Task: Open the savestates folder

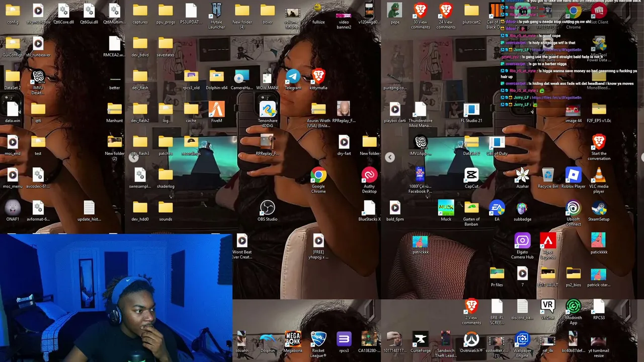Action: click(x=166, y=44)
